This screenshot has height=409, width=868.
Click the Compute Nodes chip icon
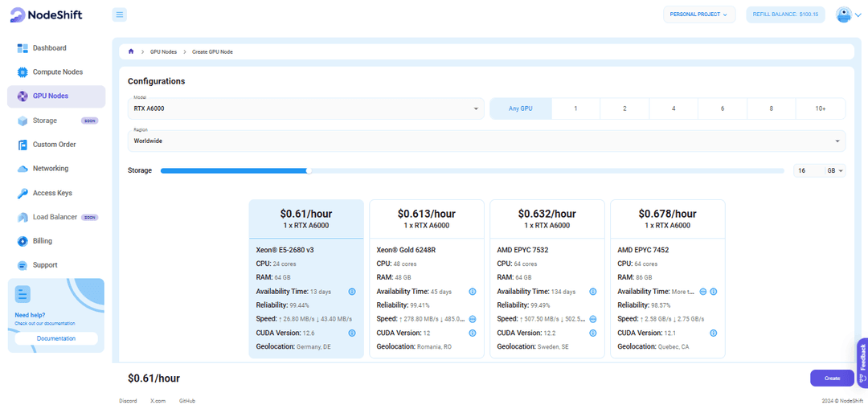click(23, 72)
